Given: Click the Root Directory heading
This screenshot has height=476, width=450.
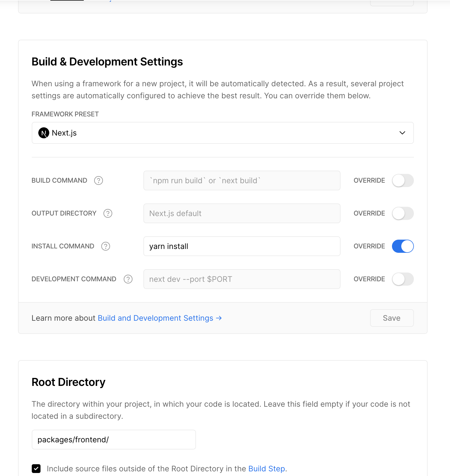Looking at the screenshot, I should (68, 382).
